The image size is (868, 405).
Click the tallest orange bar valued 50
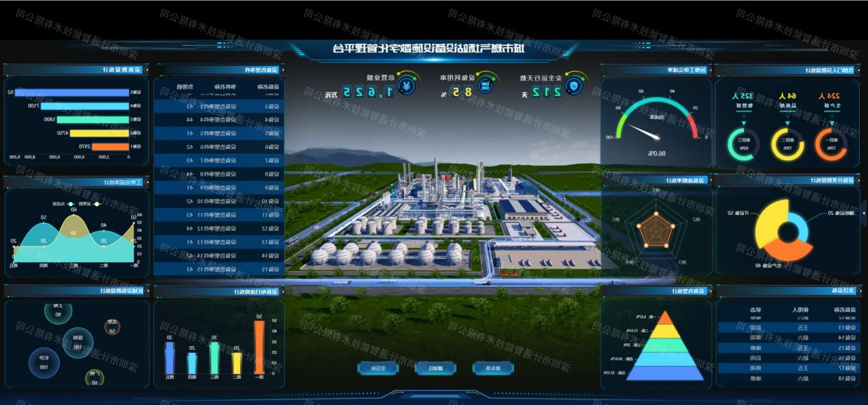pos(259,347)
